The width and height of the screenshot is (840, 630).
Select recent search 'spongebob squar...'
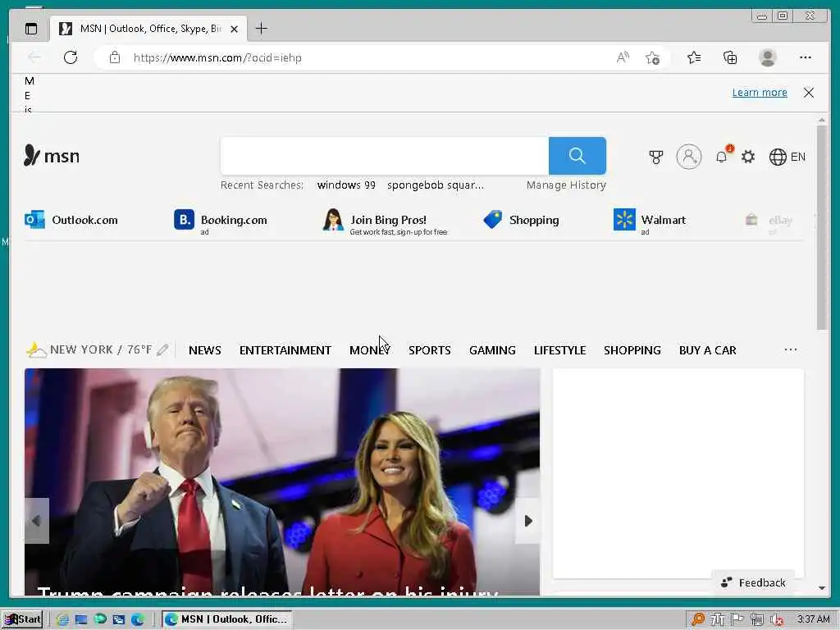[436, 185]
